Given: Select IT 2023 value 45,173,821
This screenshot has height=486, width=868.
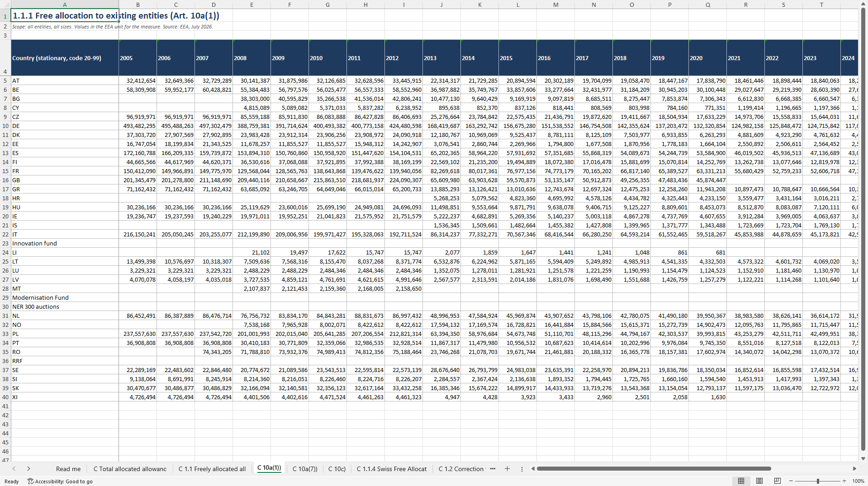Looking at the screenshot, I should click(x=821, y=235).
